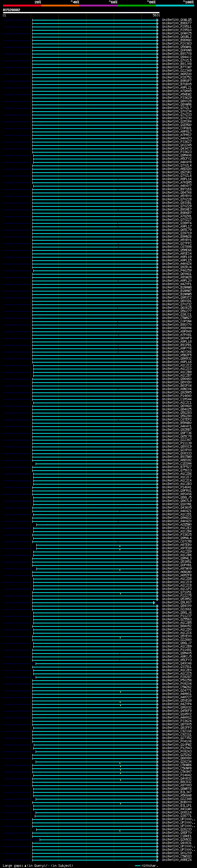The width and height of the screenshot is (197, 868).
Task: Open hit UniRef100_P29510
Action: (177, 30)
